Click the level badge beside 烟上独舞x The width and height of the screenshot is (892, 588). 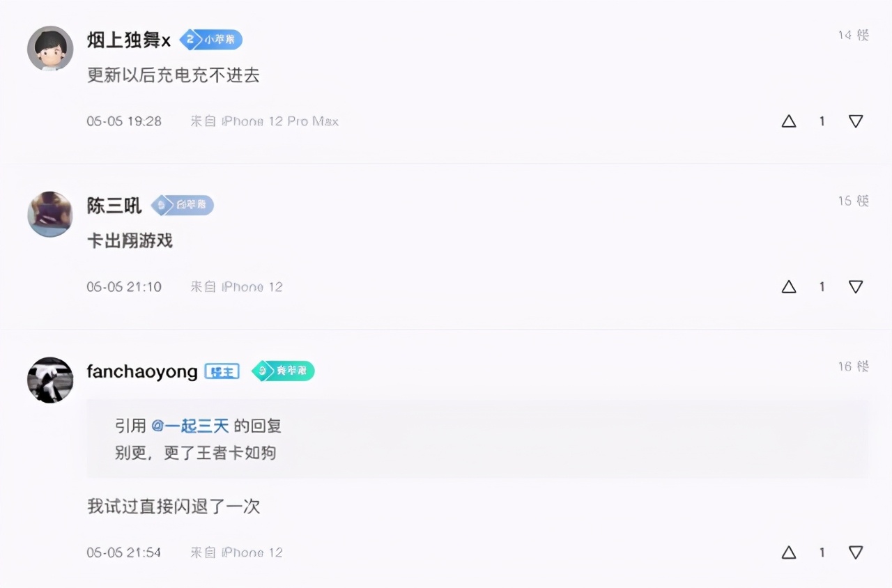tap(211, 40)
